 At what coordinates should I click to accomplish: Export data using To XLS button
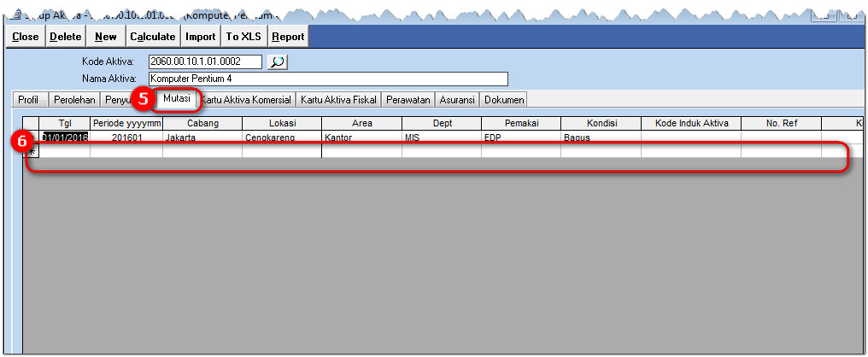tap(244, 37)
